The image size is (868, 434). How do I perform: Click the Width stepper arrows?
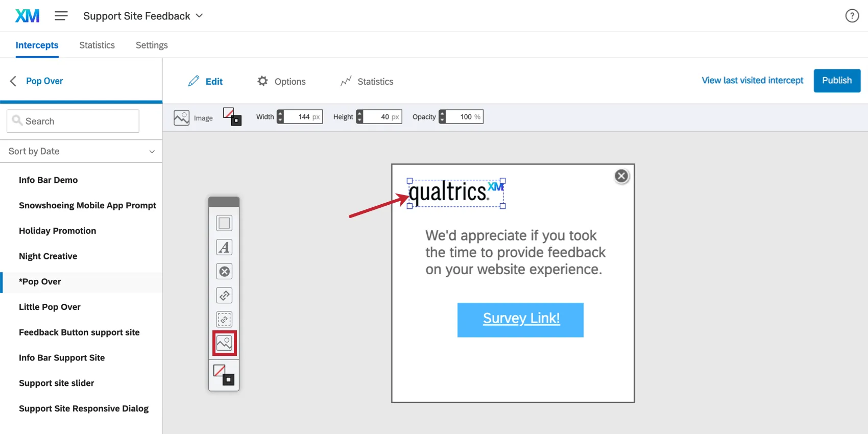[x=280, y=117]
